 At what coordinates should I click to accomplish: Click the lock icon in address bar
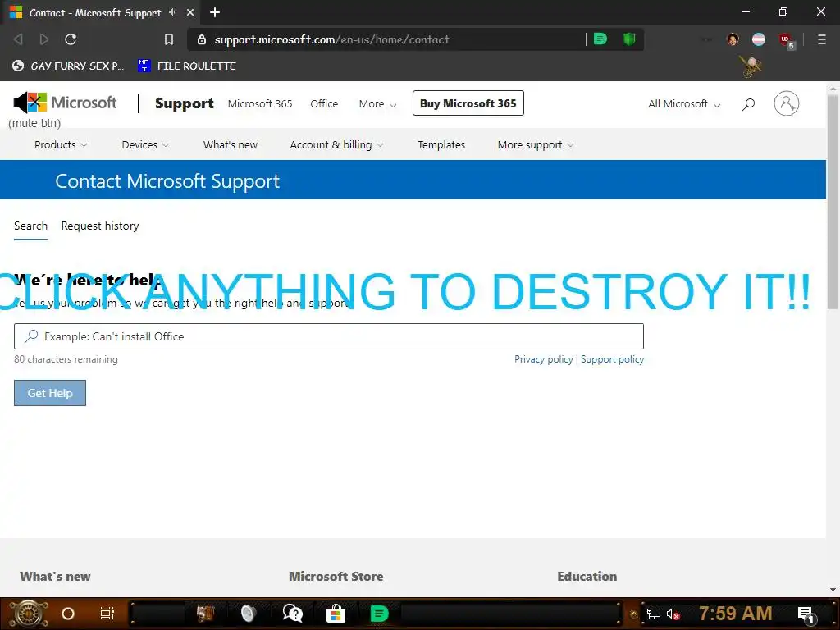click(x=202, y=39)
